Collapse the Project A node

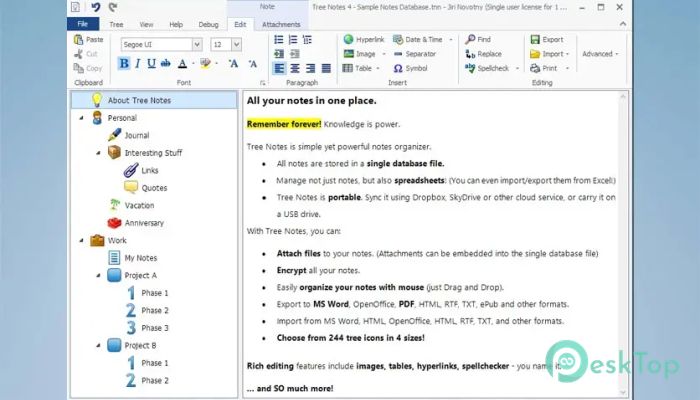tap(98, 275)
